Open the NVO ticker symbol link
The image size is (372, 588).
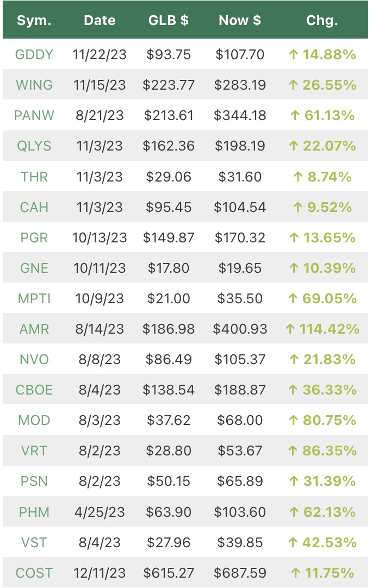pyautogui.click(x=34, y=360)
